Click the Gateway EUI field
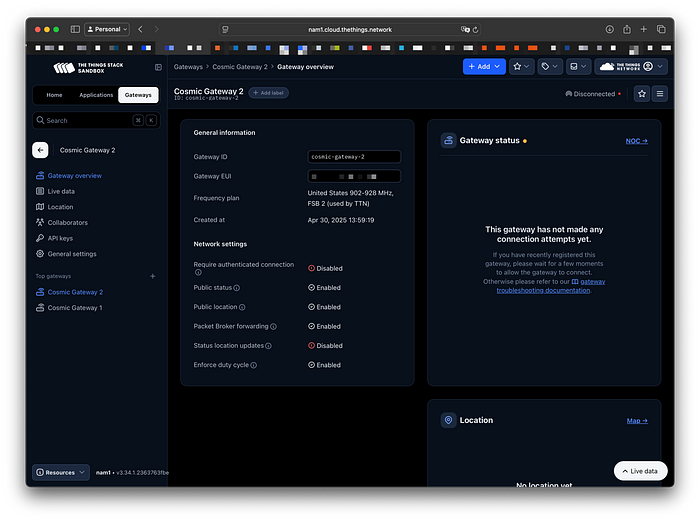This screenshot has width=700, height=521. 354,176
